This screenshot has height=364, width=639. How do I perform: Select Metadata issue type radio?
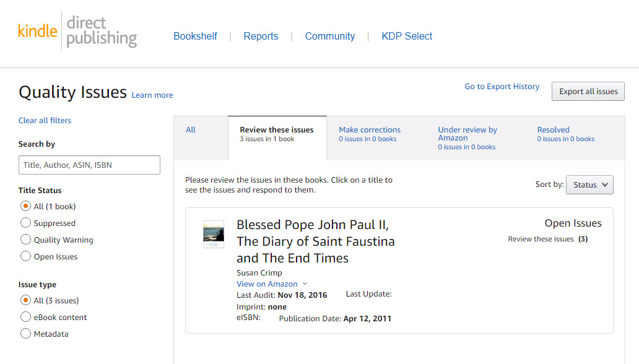pyautogui.click(x=25, y=334)
